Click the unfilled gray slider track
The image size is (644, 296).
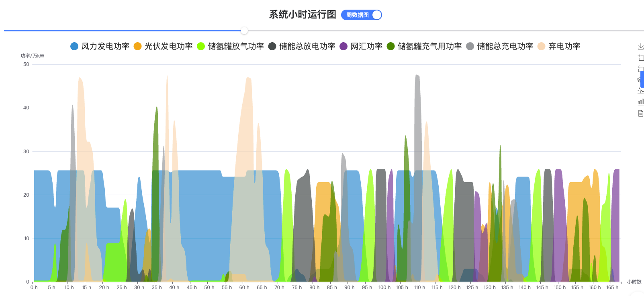(x=442, y=31)
